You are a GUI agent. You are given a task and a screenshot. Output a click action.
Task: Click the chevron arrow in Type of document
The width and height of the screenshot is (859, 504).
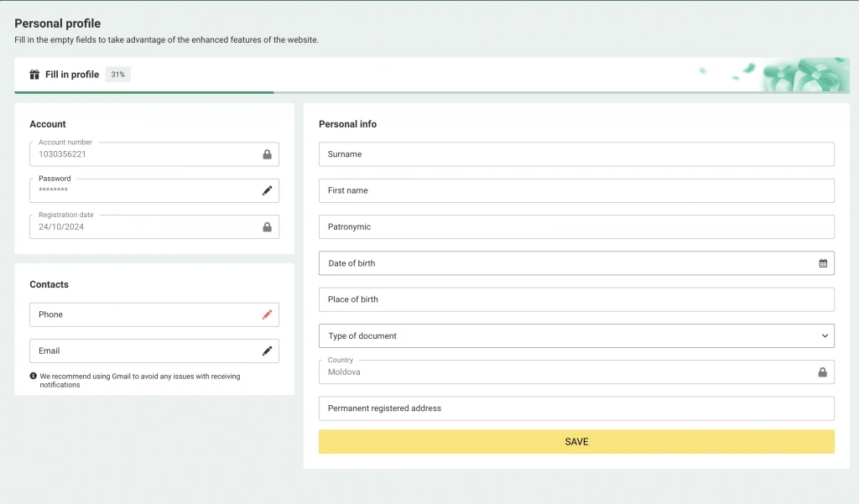tap(823, 335)
